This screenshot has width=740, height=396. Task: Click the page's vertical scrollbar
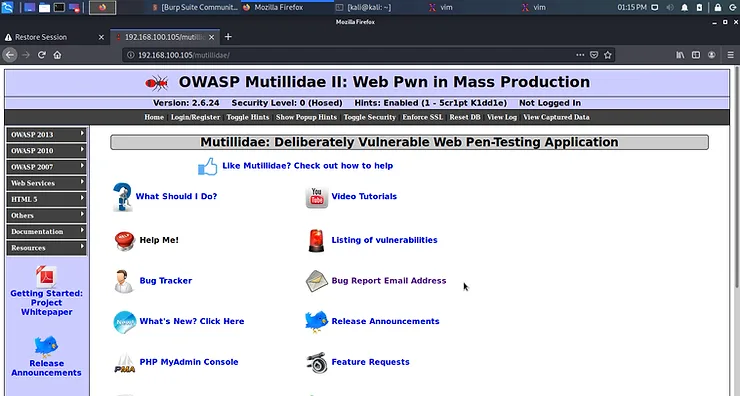(736, 177)
